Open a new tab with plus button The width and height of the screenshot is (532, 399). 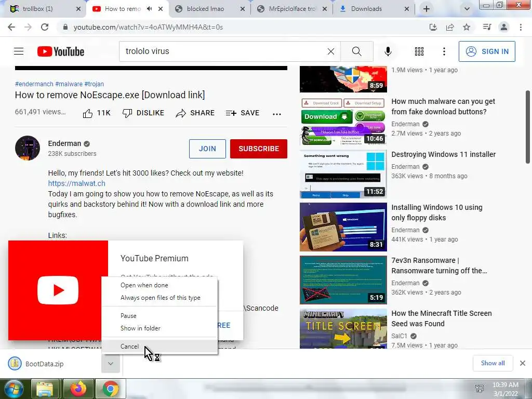click(427, 9)
